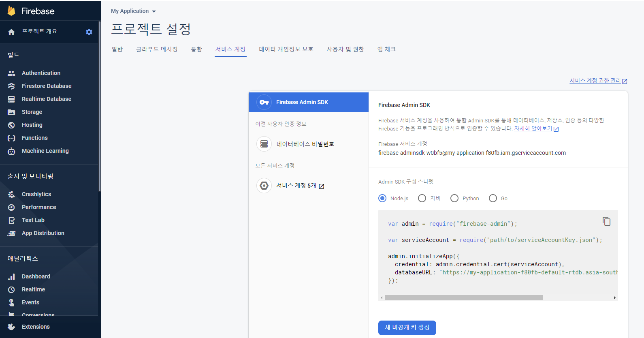Screen dimensions: 644x338
Task: Switch to the 클라우드 메시징 tab
Action: point(157,49)
